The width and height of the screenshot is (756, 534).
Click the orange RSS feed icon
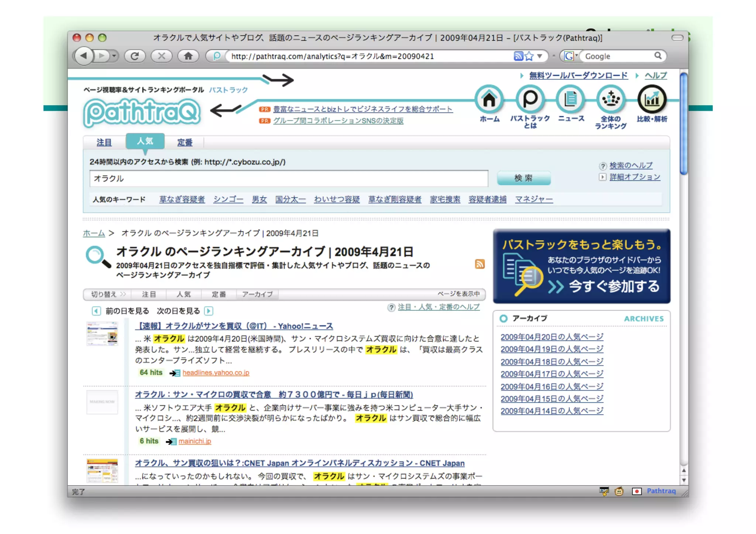click(x=480, y=264)
